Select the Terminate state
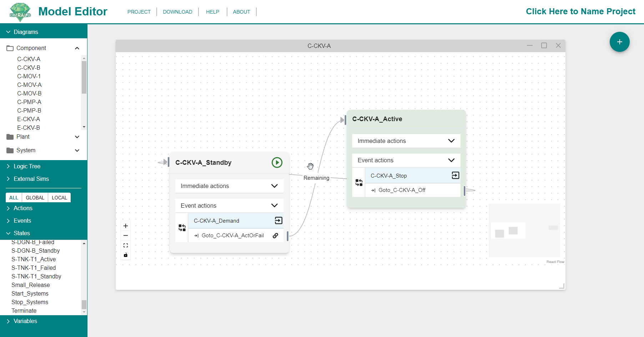644x337 pixels. click(x=24, y=311)
